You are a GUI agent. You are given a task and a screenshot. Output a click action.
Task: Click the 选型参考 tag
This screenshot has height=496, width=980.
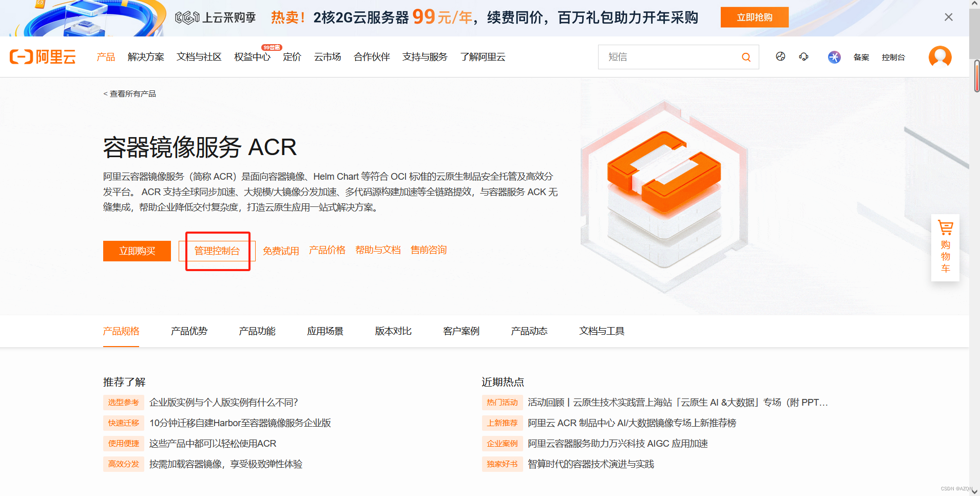coord(124,403)
